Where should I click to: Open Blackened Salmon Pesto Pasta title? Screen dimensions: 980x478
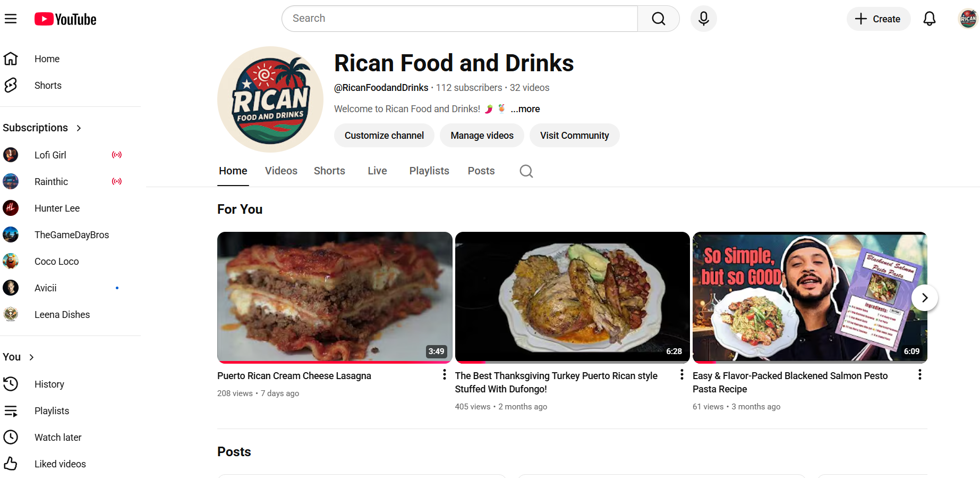790,382
